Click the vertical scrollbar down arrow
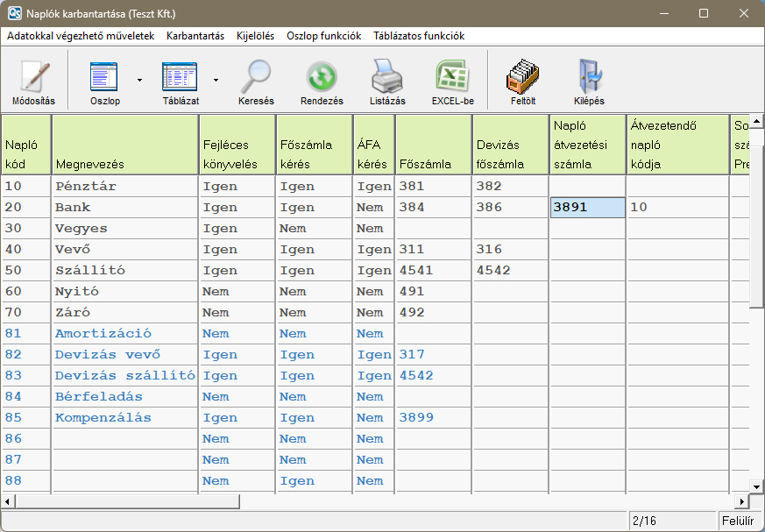This screenshot has width=765, height=532. pyautogui.click(x=757, y=486)
